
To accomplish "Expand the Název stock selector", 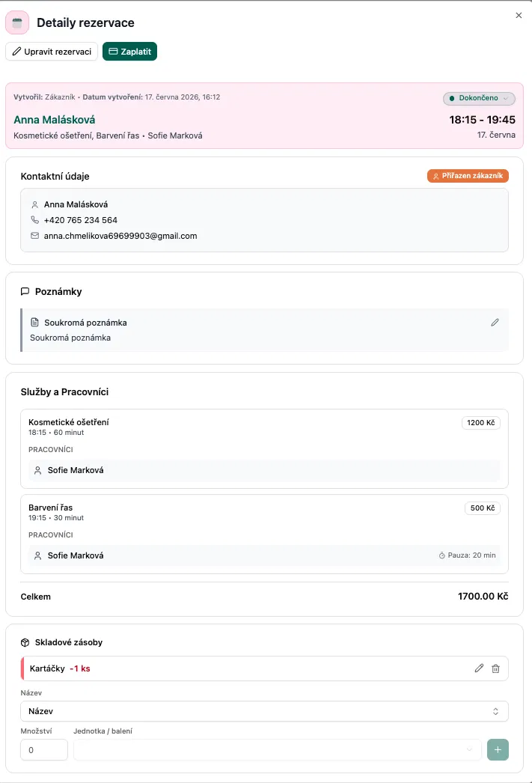I will click(x=264, y=711).
